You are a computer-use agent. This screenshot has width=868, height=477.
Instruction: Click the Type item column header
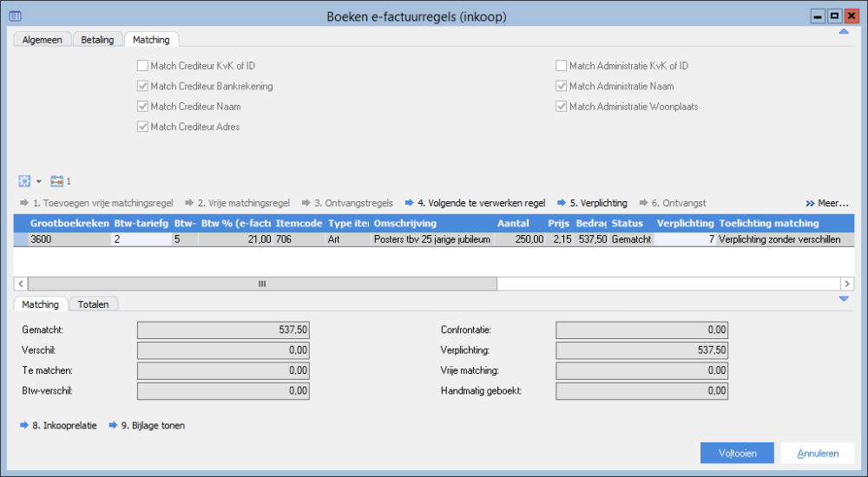[348, 224]
